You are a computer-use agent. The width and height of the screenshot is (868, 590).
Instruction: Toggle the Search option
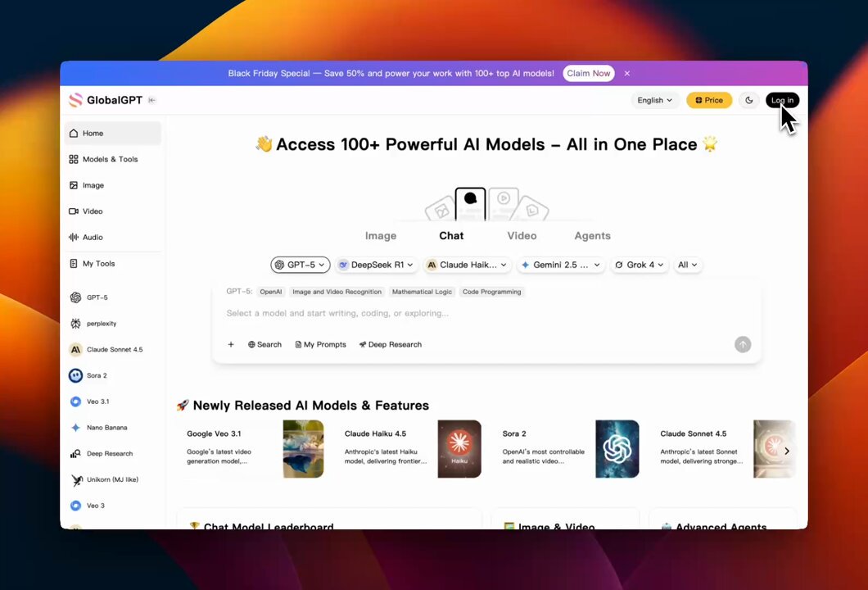(x=264, y=345)
